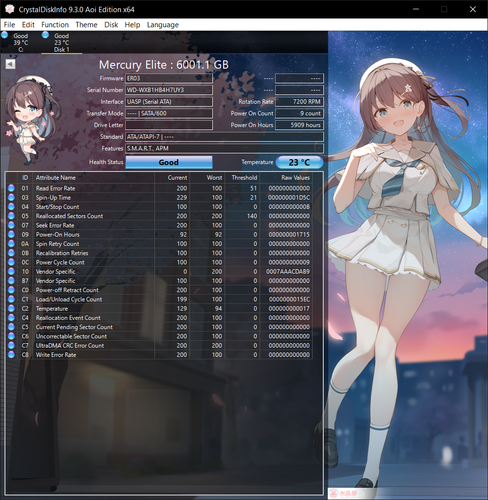Open the Theme menu
The image size is (488, 500).
86,25
